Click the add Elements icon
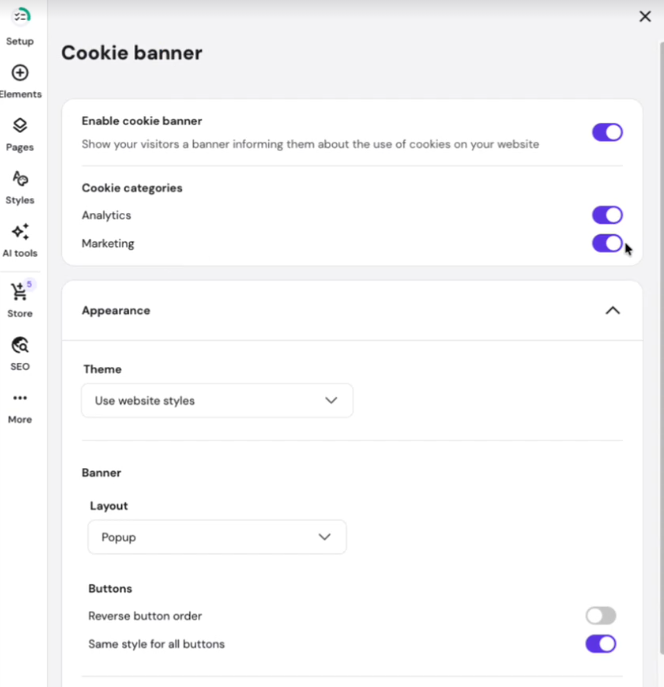Screen dimensions: 664x687 [20, 73]
